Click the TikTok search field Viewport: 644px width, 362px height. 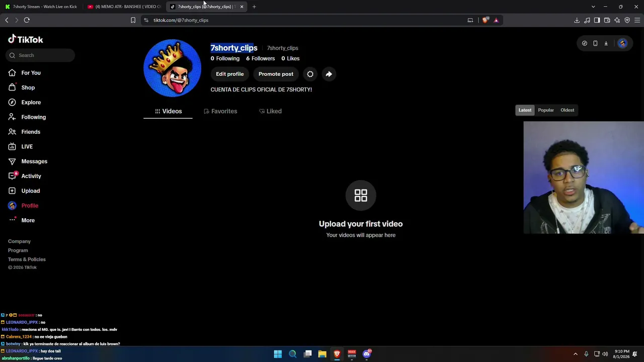[41, 55]
